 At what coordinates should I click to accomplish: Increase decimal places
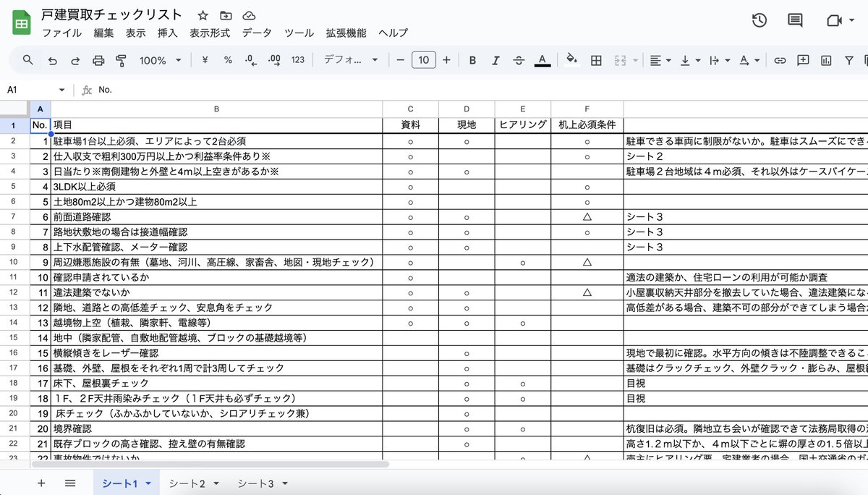[274, 60]
